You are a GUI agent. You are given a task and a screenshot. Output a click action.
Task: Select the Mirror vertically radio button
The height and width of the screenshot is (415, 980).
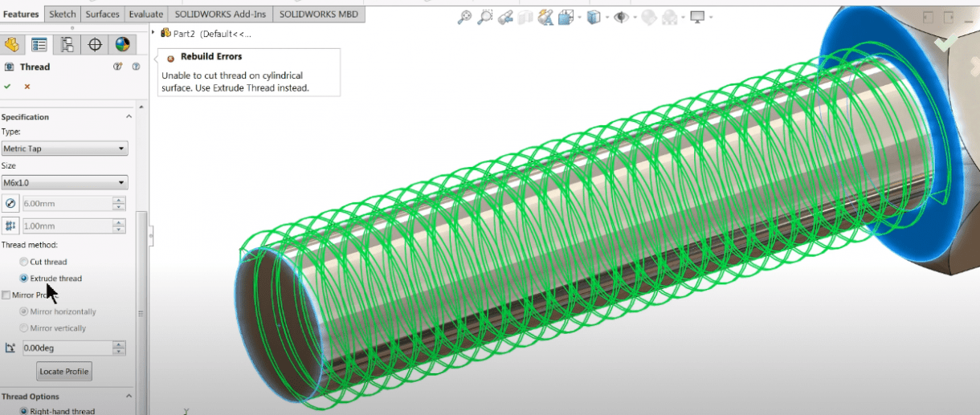pyautogui.click(x=23, y=328)
